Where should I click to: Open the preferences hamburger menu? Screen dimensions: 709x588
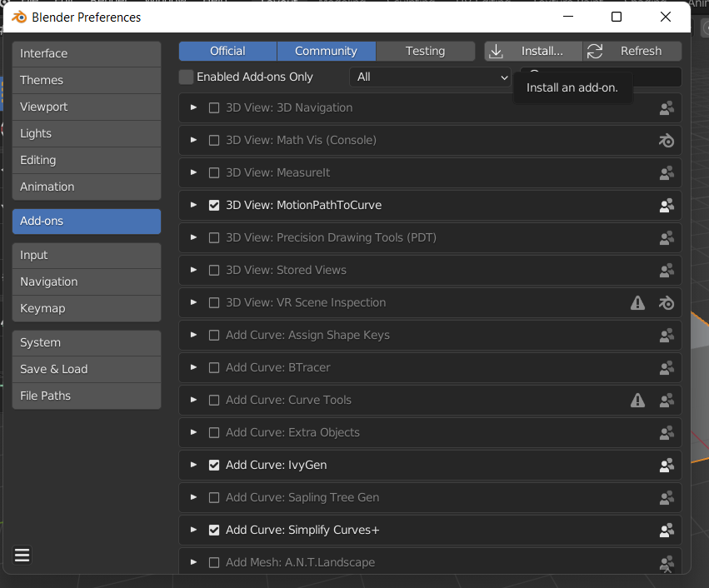pos(22,555)
